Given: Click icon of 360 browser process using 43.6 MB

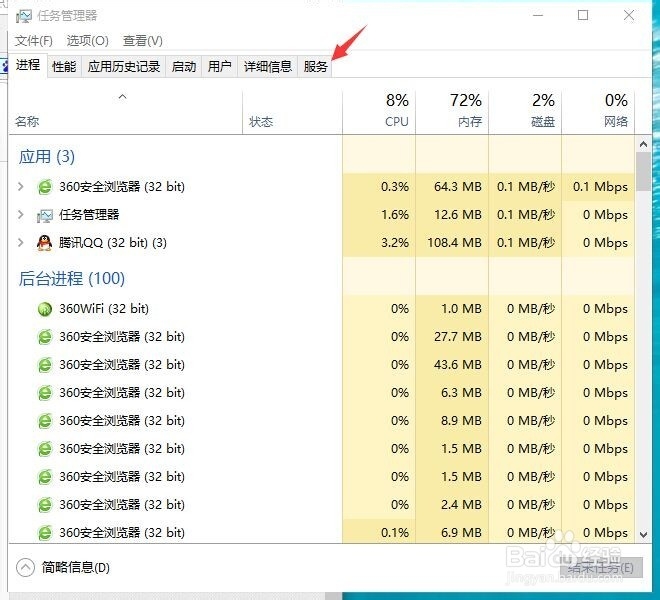Looking at the screenshot, I should point(45,365).
